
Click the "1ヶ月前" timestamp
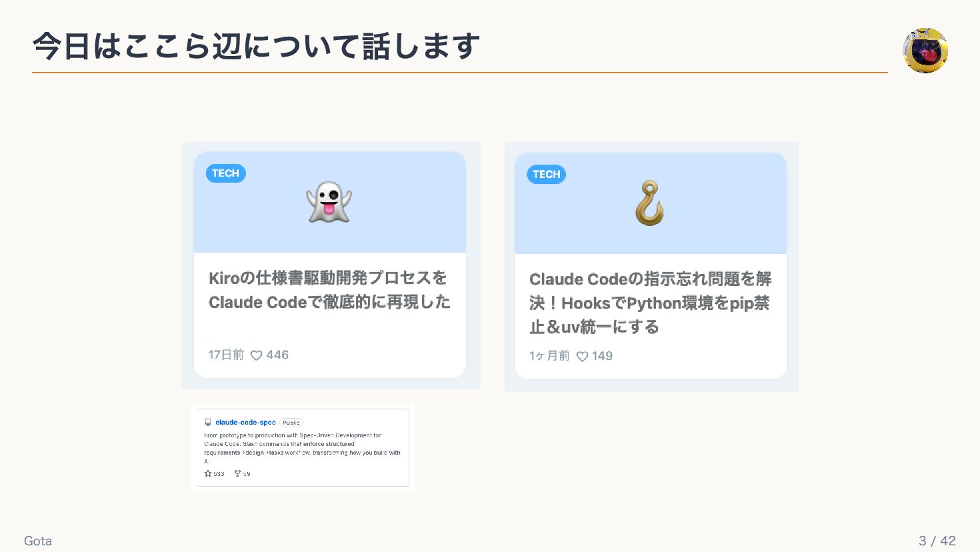coord(549,356)
